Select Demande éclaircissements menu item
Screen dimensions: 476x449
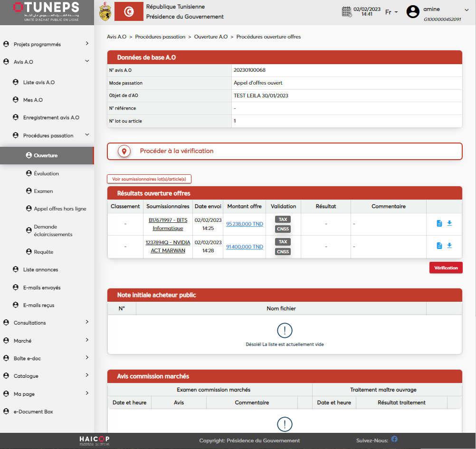[53, 230]
